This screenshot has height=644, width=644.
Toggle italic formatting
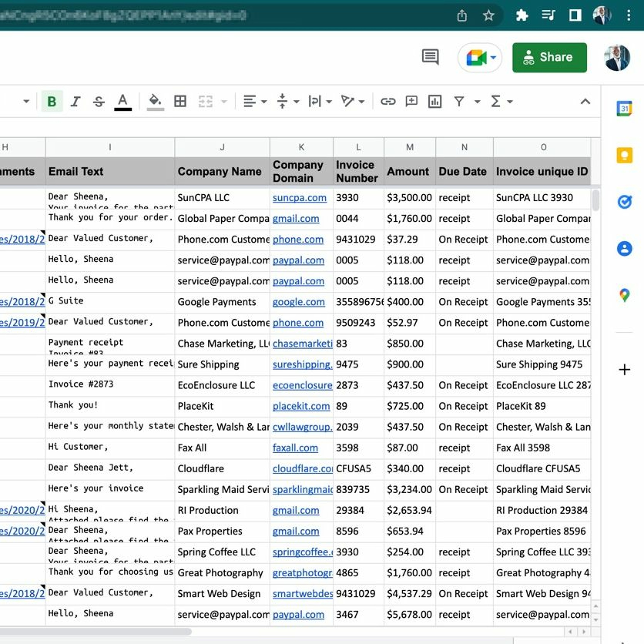coord(75,101)
